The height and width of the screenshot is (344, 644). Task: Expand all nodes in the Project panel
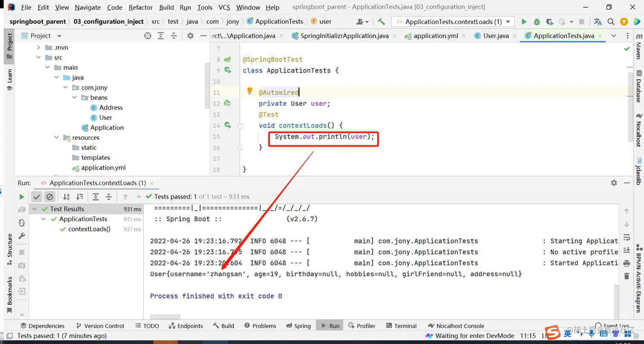click(x=161, y=36)
